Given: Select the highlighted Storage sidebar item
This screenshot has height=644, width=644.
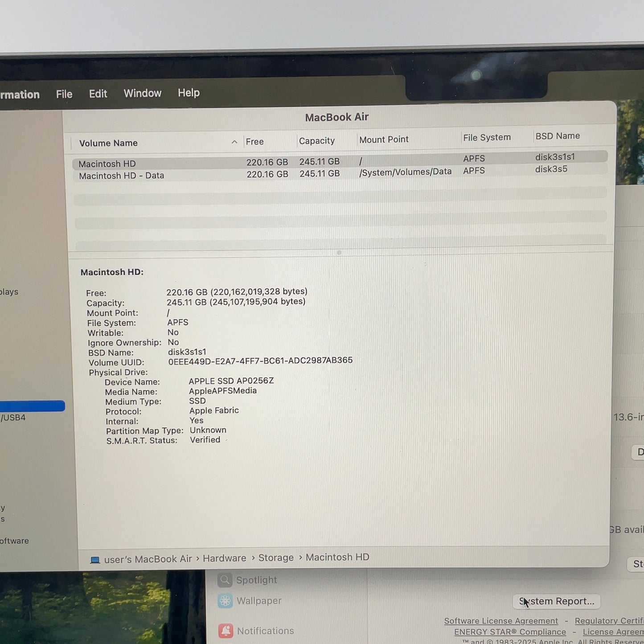Looking at the screenshot, I should coord(32,406).
